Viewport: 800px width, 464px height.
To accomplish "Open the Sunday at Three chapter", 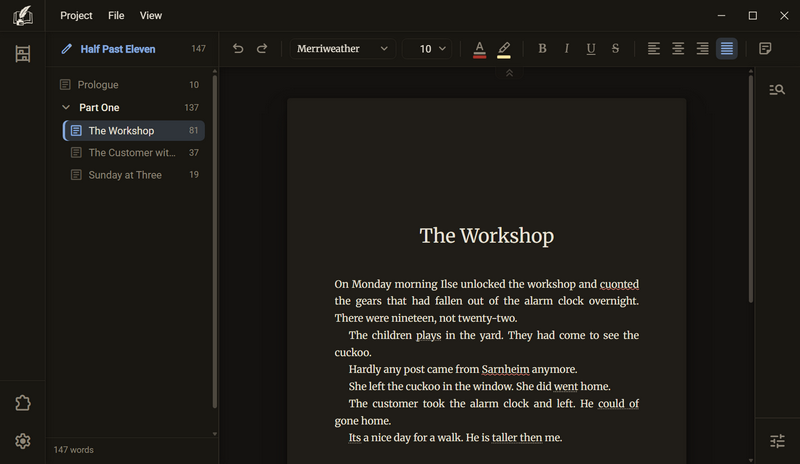I will (x=134, y=175).
